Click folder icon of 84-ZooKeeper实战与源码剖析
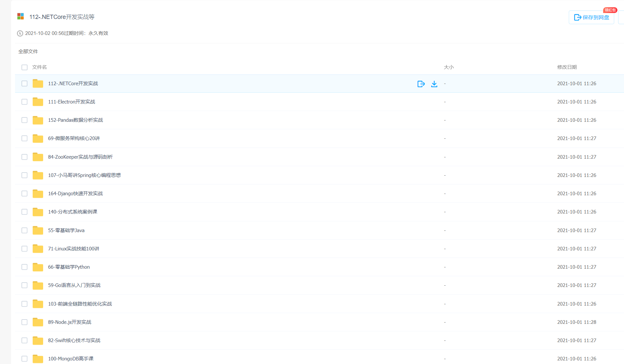 pos(38,157)
